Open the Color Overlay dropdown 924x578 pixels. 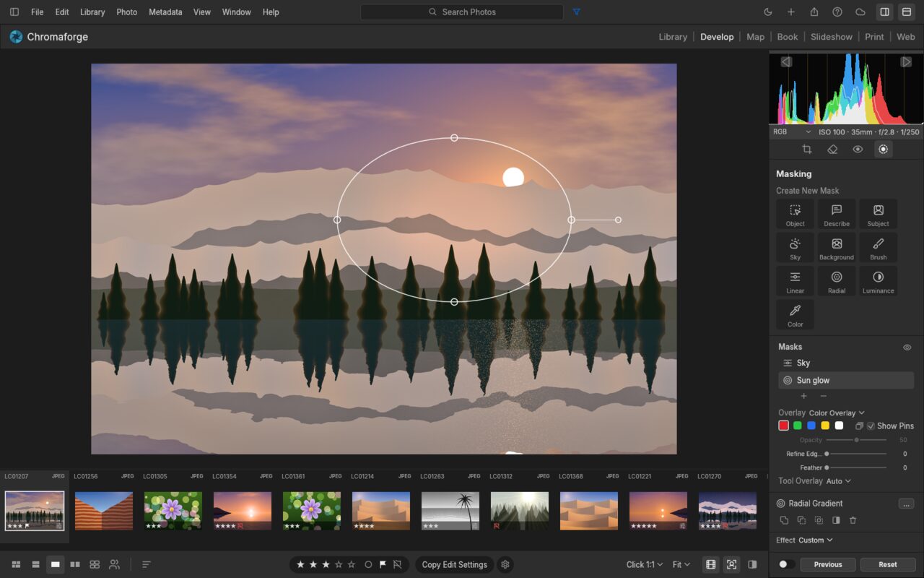click(x=837, y=413)
